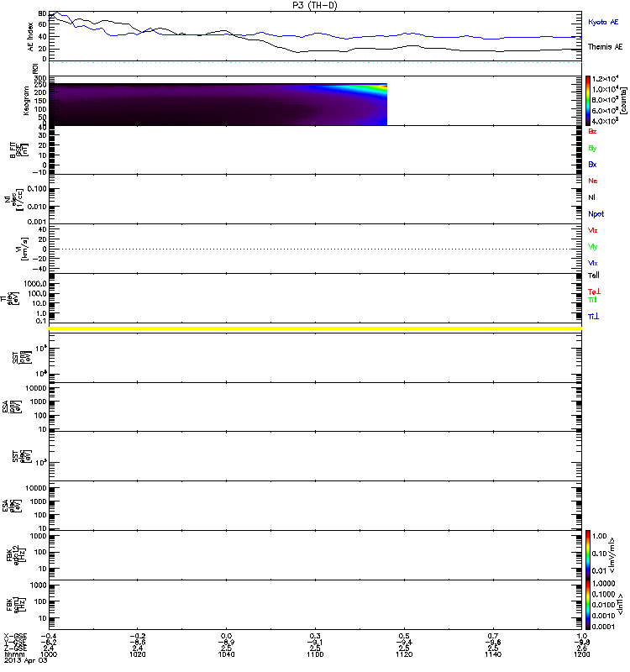Click the 0.01 value on the mV/m color bar
Screen dimensions: 630x672
pos(599,571)
